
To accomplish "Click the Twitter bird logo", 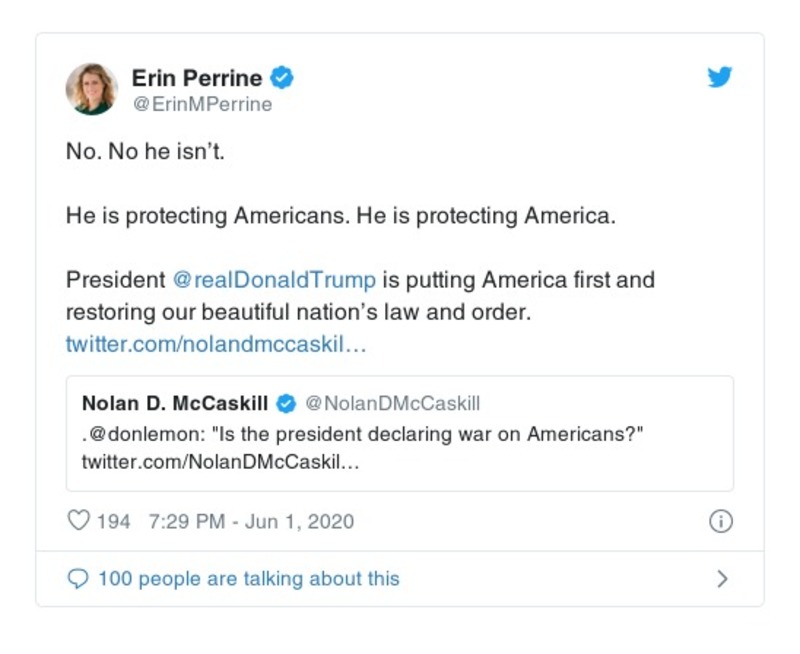I will point(720,78).
